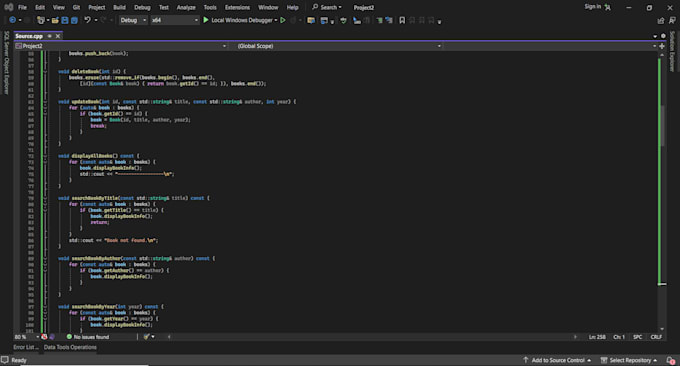
Task: Open the Data Tools Operations tab
Action: coord(70,347)
